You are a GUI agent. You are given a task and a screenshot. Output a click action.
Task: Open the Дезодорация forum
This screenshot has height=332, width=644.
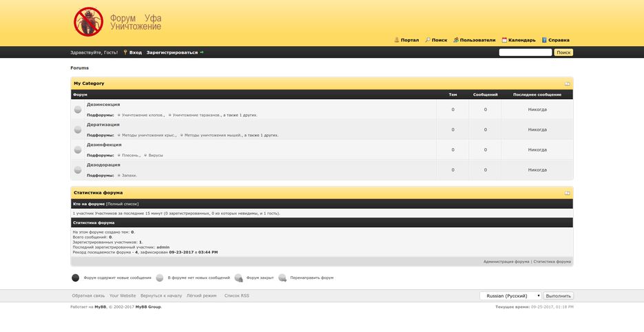pos(103,165)
